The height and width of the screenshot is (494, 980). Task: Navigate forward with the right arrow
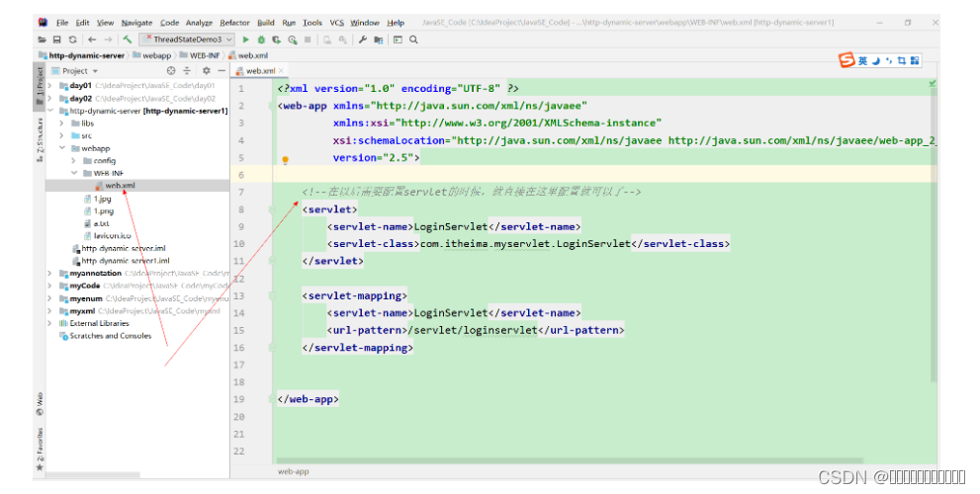pos(108,40)
